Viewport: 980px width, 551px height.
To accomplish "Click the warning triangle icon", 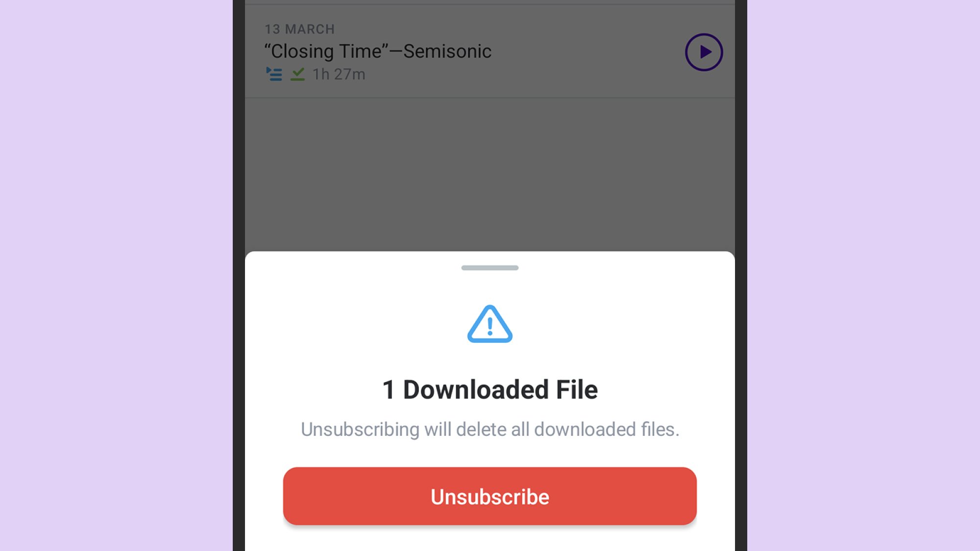I will click(x=490, y=324).
